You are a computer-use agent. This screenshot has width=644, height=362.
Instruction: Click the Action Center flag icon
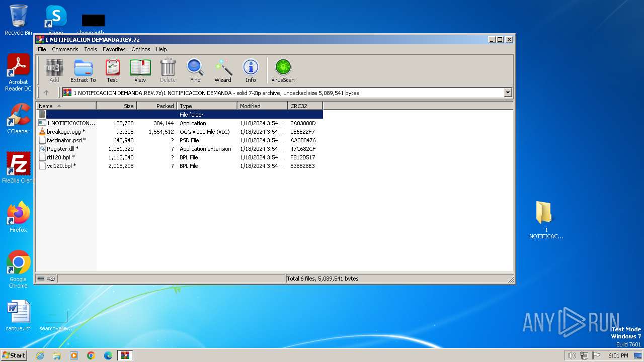(596, 355)
